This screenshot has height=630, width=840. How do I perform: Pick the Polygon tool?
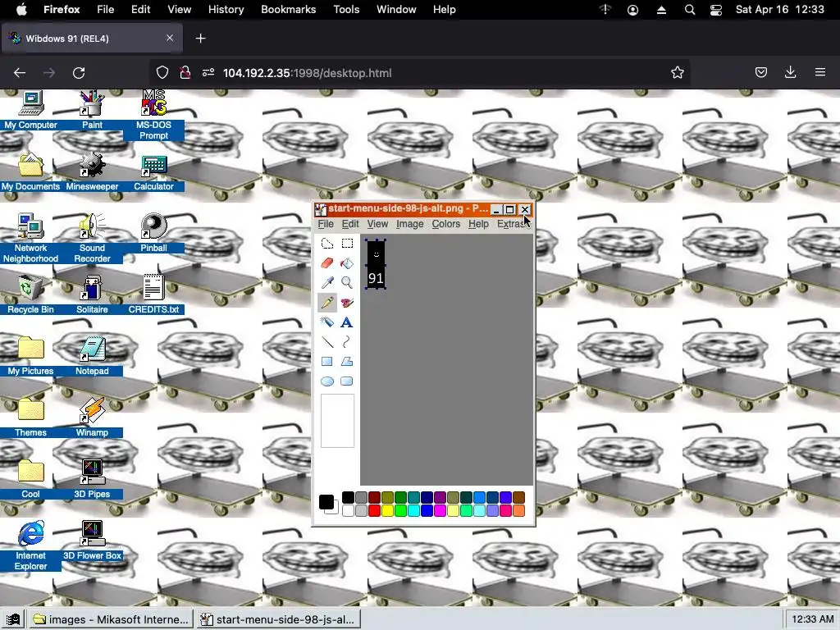[347, 362]
